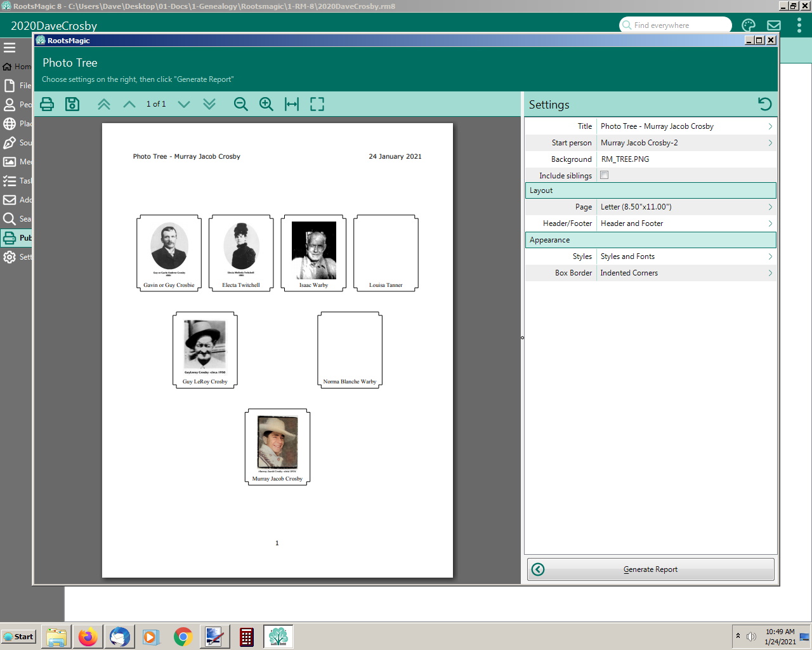The image size is (812, 650).
Task: Fit the whole page in the preview
Action: click(317, 104)
